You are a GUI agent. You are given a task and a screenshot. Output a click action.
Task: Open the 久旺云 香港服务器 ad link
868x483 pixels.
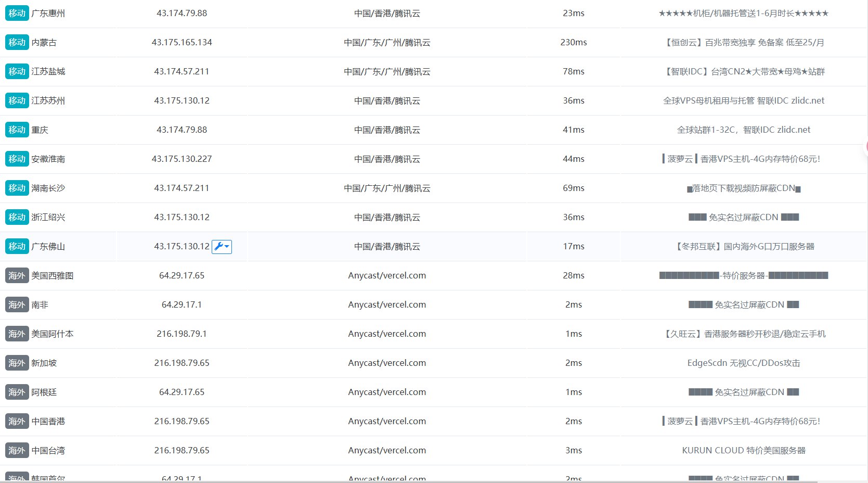pyautogui.click(x=744, y=334)
